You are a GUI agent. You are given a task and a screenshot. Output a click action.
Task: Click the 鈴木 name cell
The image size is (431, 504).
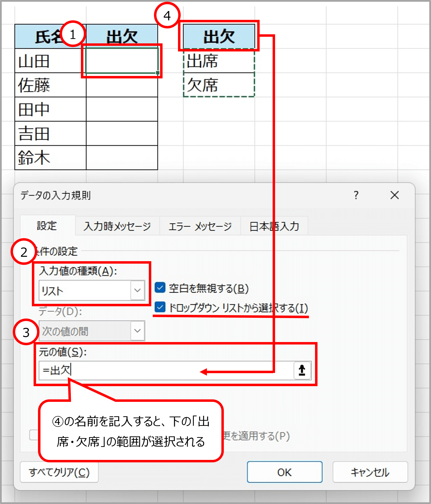click(x=50, y=158)
